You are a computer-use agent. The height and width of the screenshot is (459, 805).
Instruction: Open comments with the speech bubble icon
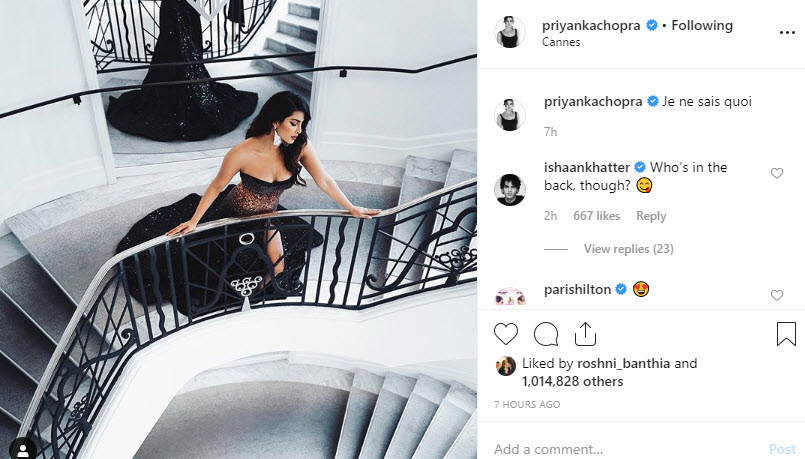[x=546, y=334]
